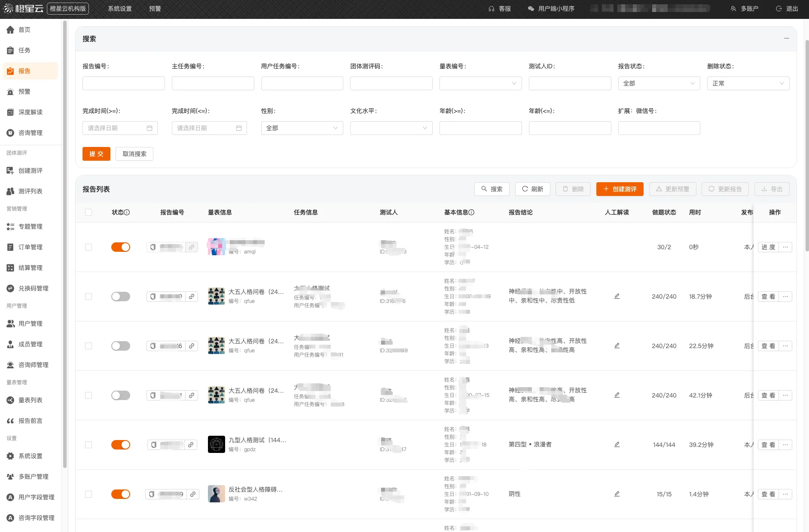Submit the search with 提交 button

pyautogui.click(x=96, y=154)
